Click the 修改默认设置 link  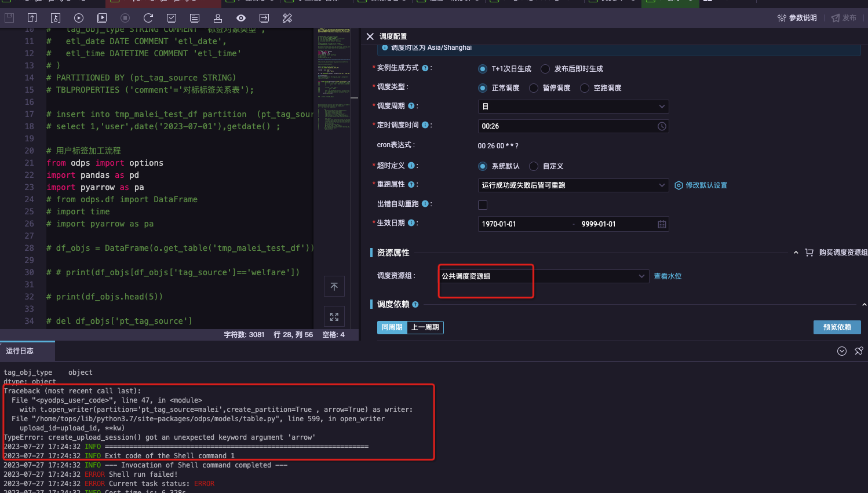coord(701,185)
